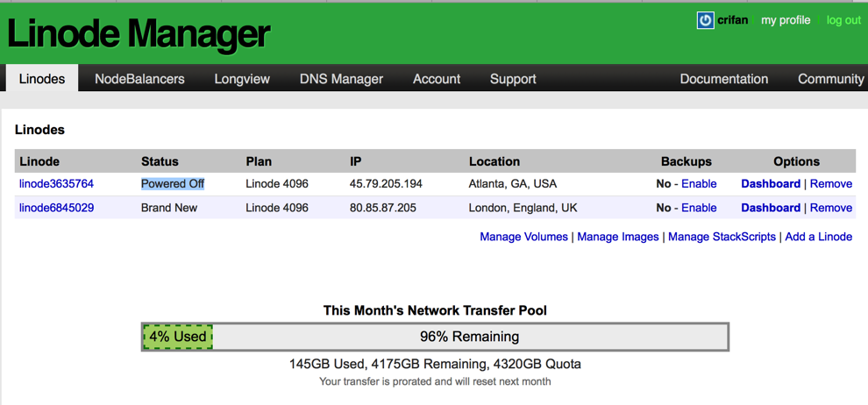Click the my profile link
Screen dimensions: 868x405
coord(786,20)
